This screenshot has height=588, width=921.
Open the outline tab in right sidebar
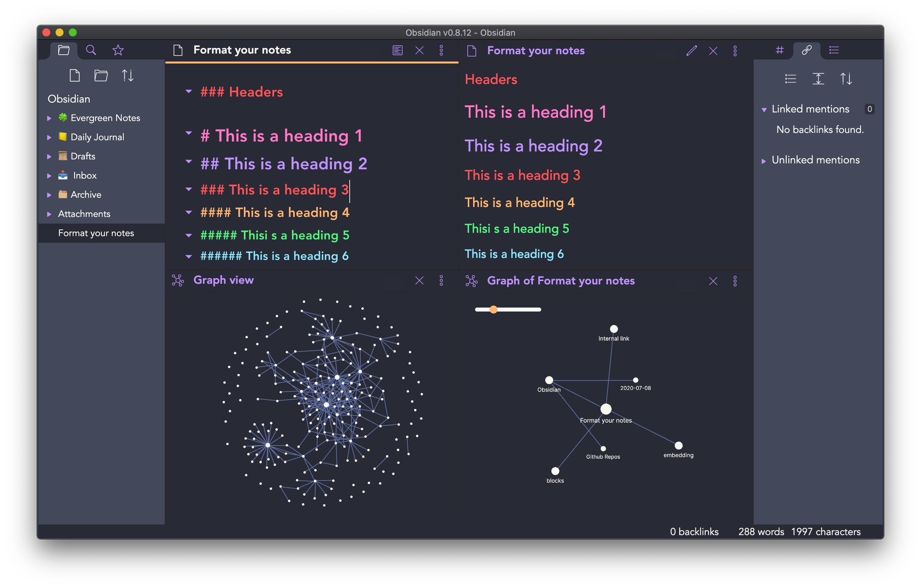834,50
